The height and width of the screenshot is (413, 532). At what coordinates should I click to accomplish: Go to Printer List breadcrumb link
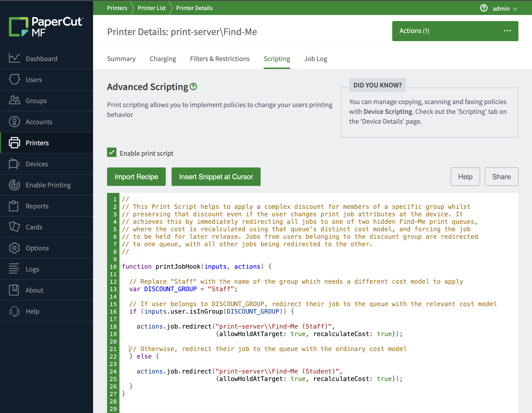[151, 8]
